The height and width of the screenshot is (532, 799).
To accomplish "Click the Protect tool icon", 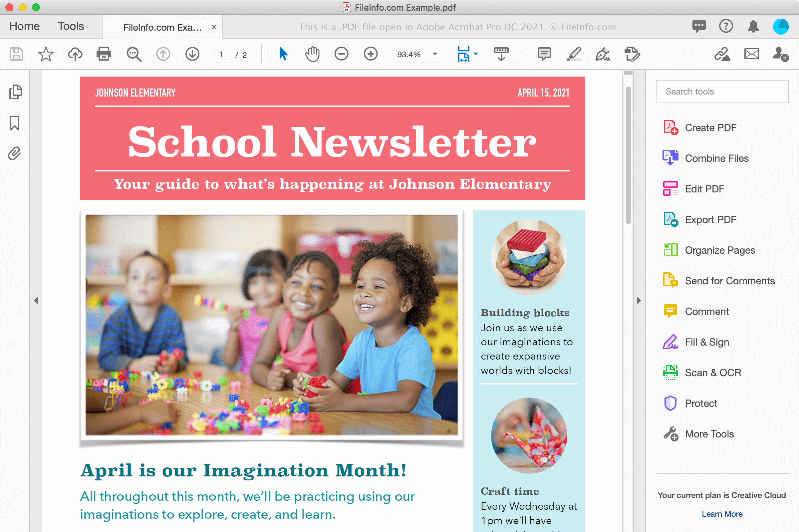I will point(671,403).
